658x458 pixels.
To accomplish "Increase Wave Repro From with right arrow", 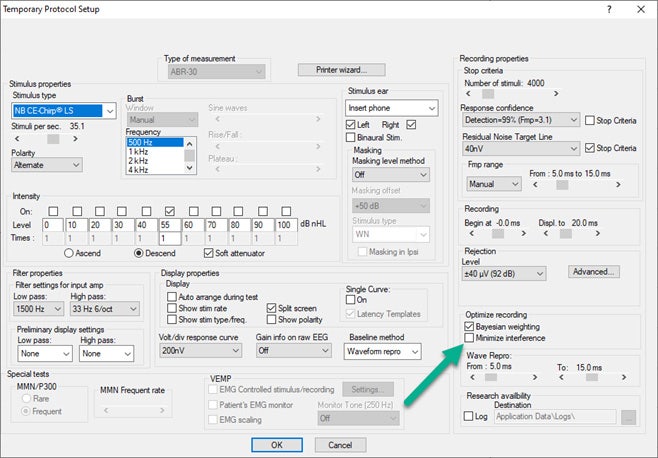I will click(x=535, y=377).
